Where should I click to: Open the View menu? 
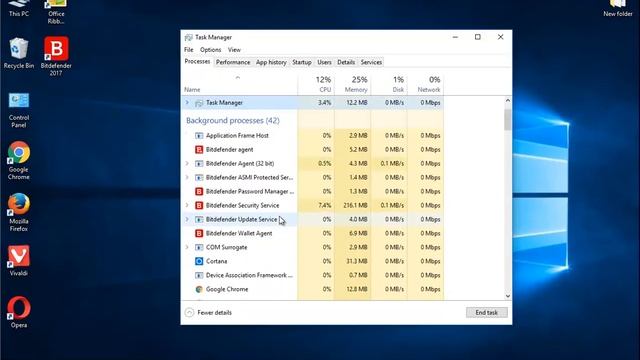(x=234, y=50)
